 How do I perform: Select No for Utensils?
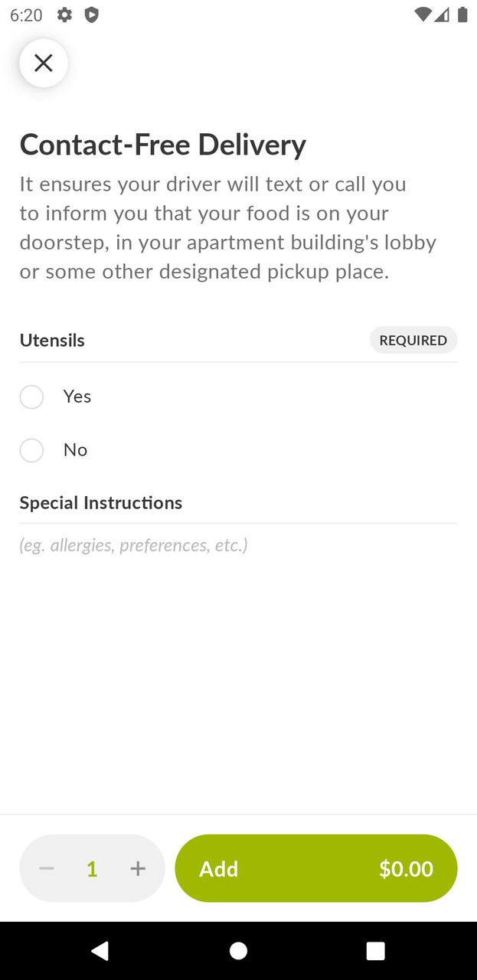[x=31, y=451]
